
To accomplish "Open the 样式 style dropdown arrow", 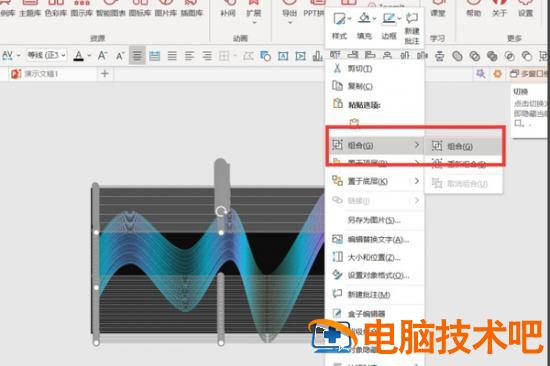I will 349,18.
